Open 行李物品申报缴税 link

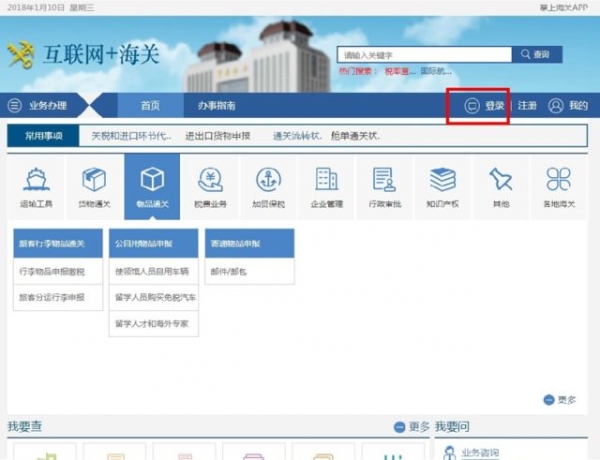tap(52, 271)
